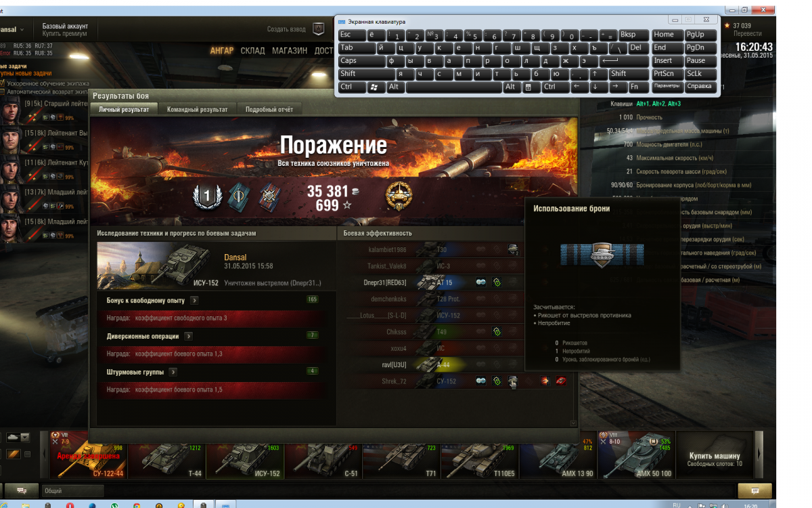Screen dimensions: 812x508
Task: Expand Диверсионные операции task
Action: pyautogui.click(x=188, y=336)
